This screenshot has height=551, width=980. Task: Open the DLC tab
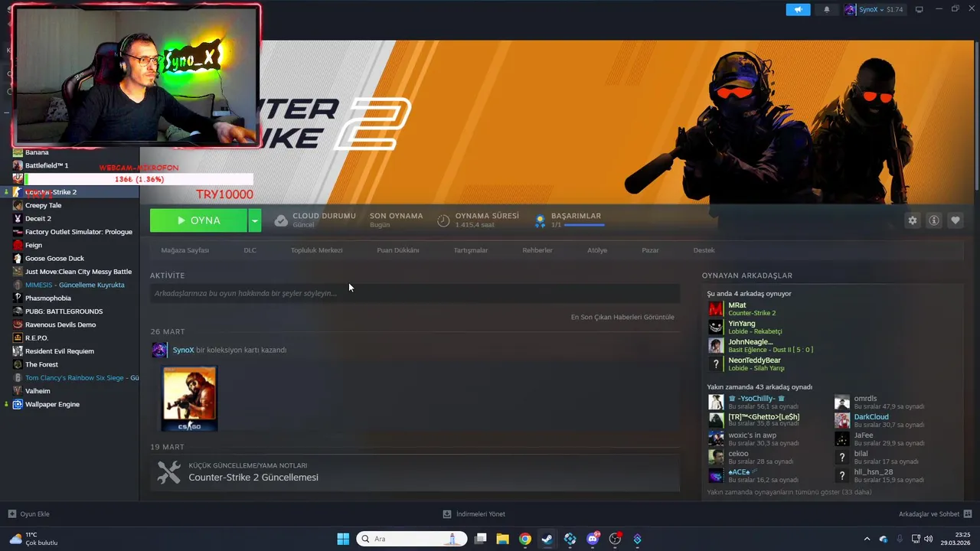tap(250, 250)
